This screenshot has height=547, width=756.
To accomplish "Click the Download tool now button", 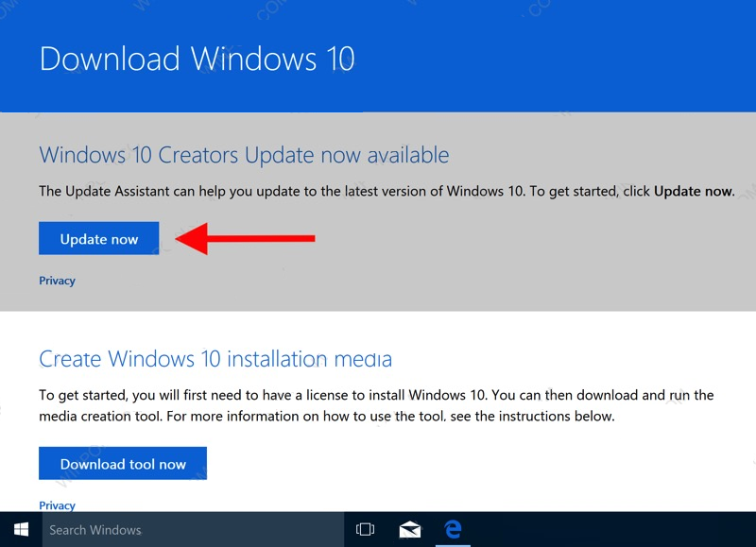I will (x=123, y=463).
